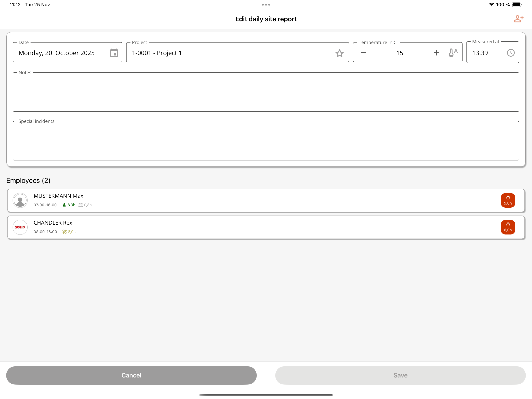
Task: Tap the 8,0h timer badge
Action: pos(508,227)
